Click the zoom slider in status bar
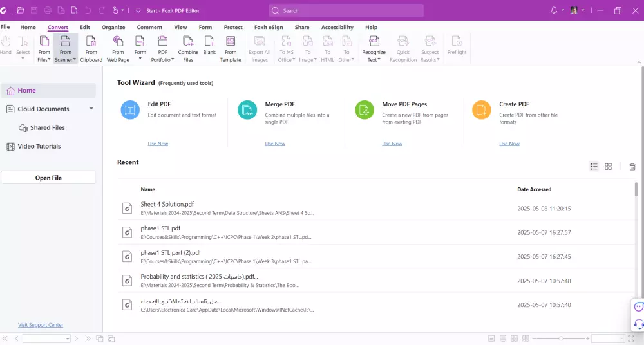The height and width of the screenshot is (345, 644). click(561, 339)
